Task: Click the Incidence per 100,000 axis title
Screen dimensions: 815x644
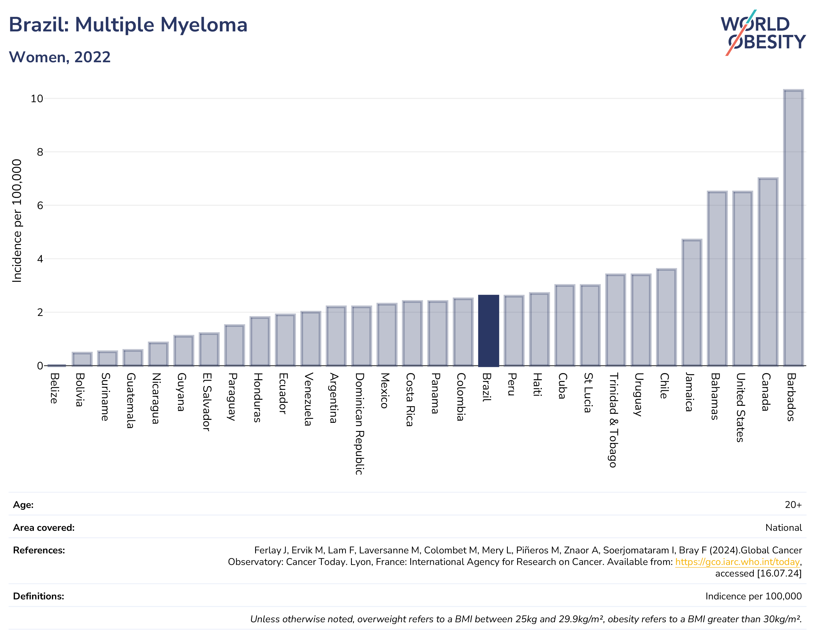Action: coord(17,221)
